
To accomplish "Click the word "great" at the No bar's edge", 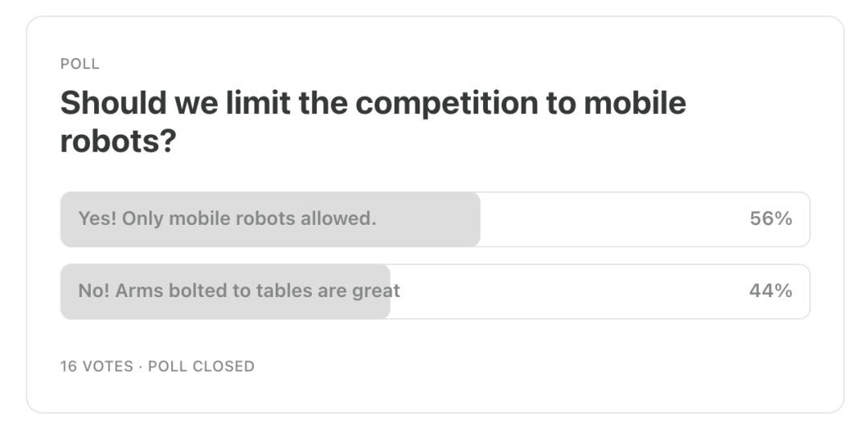I will tap(376, 291).
